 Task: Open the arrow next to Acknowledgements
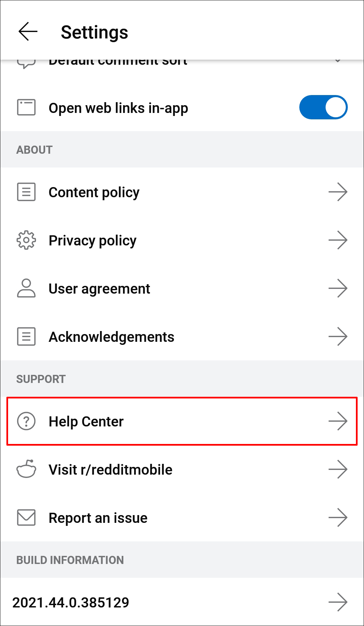click(338, 337)
